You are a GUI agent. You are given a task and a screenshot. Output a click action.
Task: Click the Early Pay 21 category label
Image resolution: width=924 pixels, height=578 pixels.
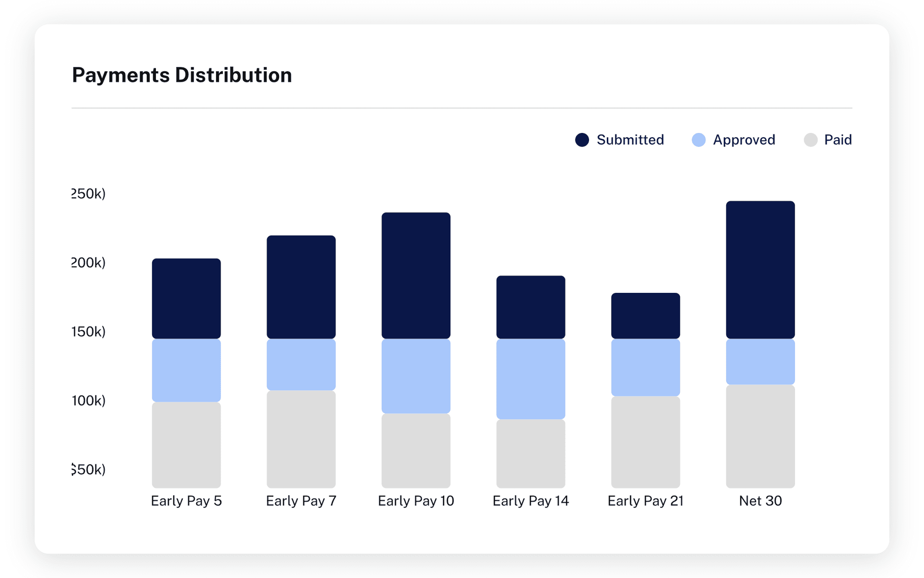click(x=645, y=501)
